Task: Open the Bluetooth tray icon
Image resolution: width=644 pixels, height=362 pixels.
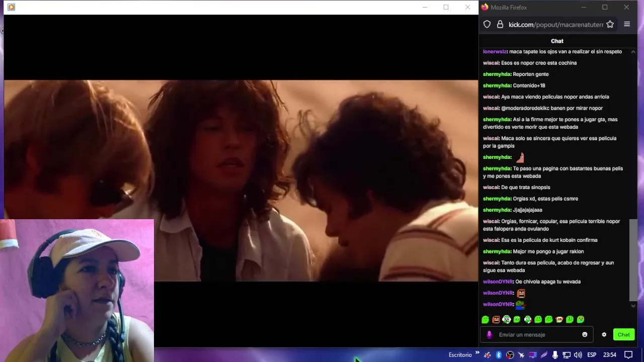Action: (x=499, y=355)
